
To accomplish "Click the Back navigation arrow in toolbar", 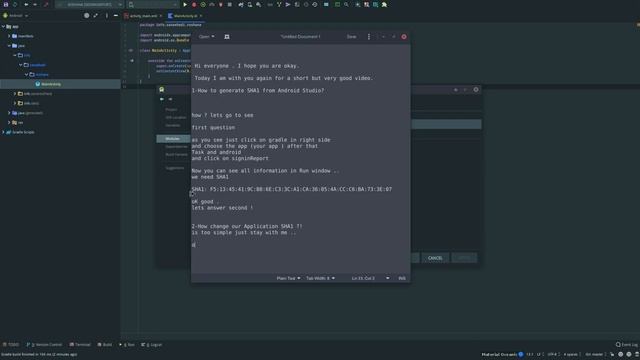I will [26, 4].
